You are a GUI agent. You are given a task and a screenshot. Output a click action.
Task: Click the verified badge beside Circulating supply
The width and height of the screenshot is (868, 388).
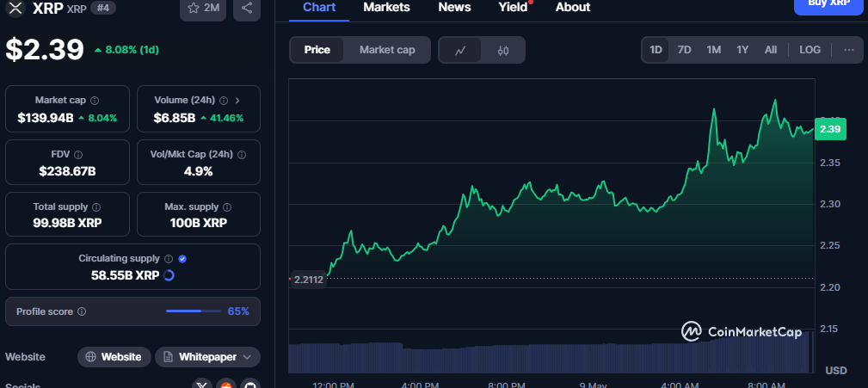point(182,258)
